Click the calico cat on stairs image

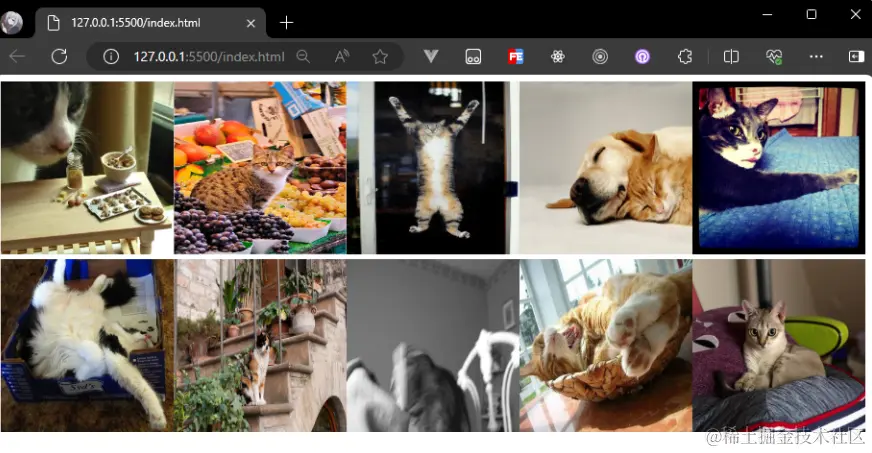[x=260, y=345]
